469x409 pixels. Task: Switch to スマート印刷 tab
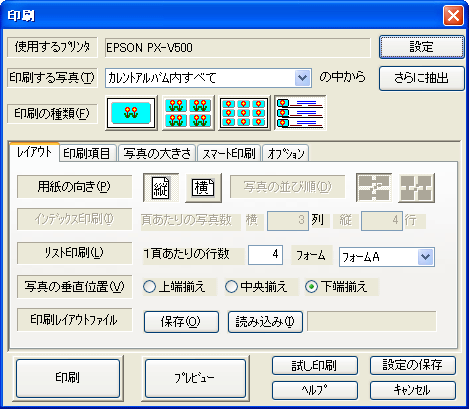click(229, 154)
